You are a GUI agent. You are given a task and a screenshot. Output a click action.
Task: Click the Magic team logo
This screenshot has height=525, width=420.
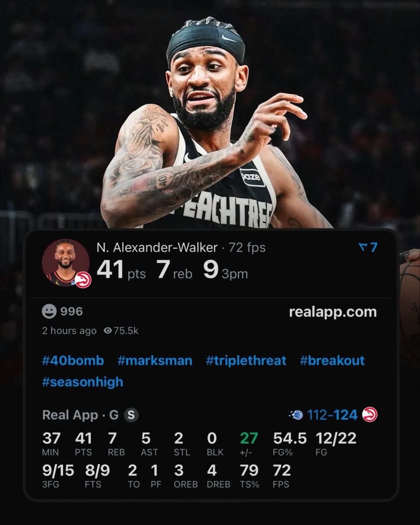(x=296, y=415)
